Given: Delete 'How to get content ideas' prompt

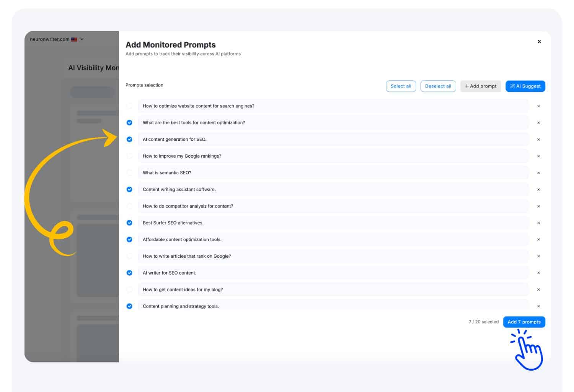Looking at the screenshot, I should pyautogui.click(x=538, y=290).
